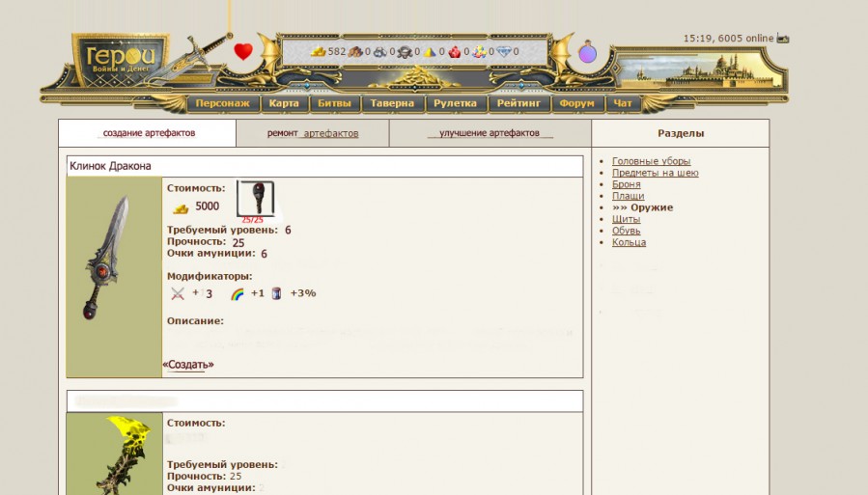The height and width of the screenshot is (495, 868).
Task: Open the Таверна menu
Action: pyautogui.click(x=392, y=103)
